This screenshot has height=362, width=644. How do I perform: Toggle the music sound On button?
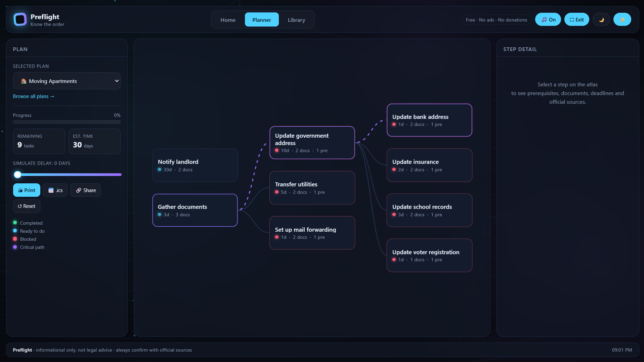548,19
